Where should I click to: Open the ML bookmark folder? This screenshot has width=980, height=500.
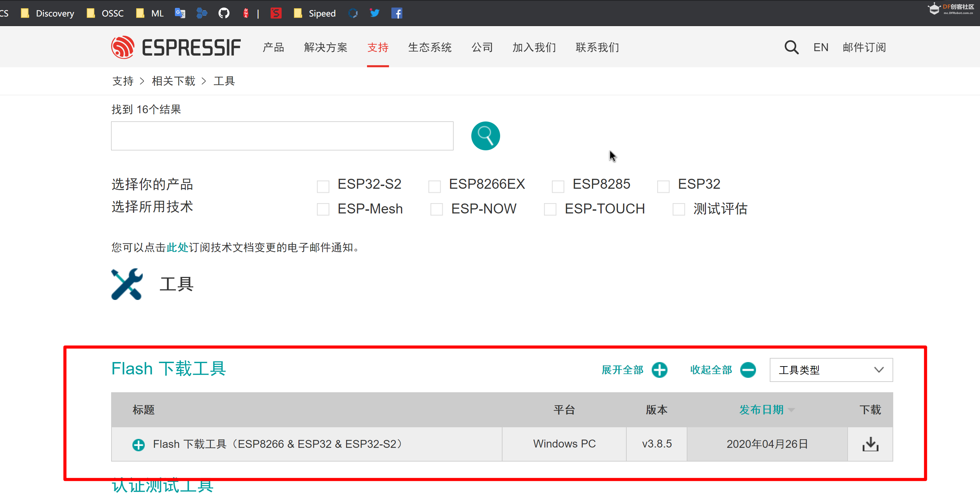pos(150,13)
